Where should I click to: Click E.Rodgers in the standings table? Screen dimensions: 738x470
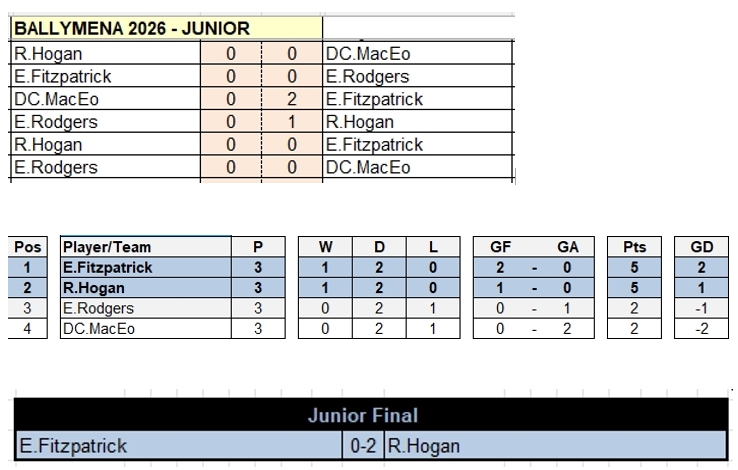coord(99,308)
